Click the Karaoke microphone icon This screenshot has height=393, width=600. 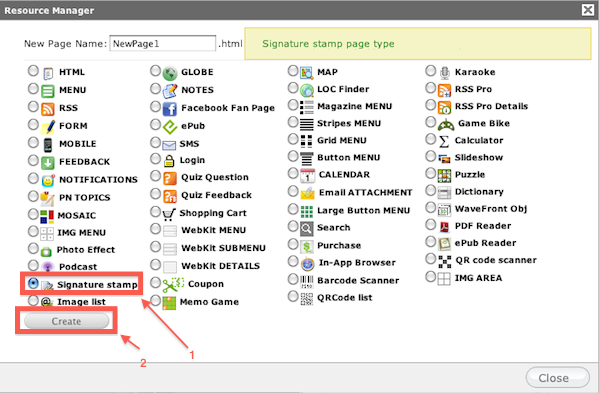(444, 72)
